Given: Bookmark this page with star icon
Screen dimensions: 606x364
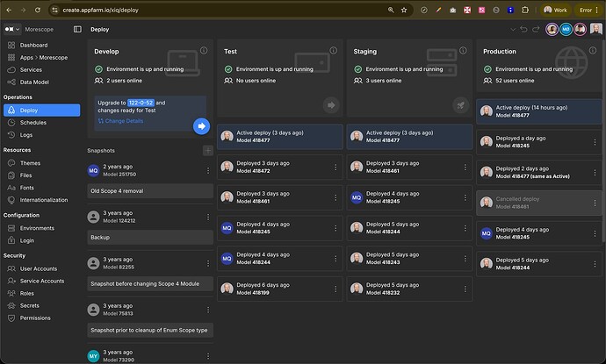Looking at the screenshot, I should [404, 10].
